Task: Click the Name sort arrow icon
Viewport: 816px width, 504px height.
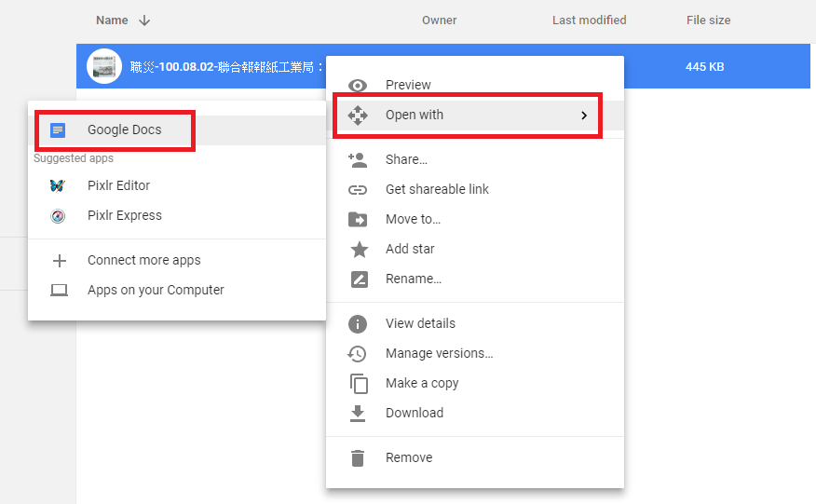Action: [144, 20]
